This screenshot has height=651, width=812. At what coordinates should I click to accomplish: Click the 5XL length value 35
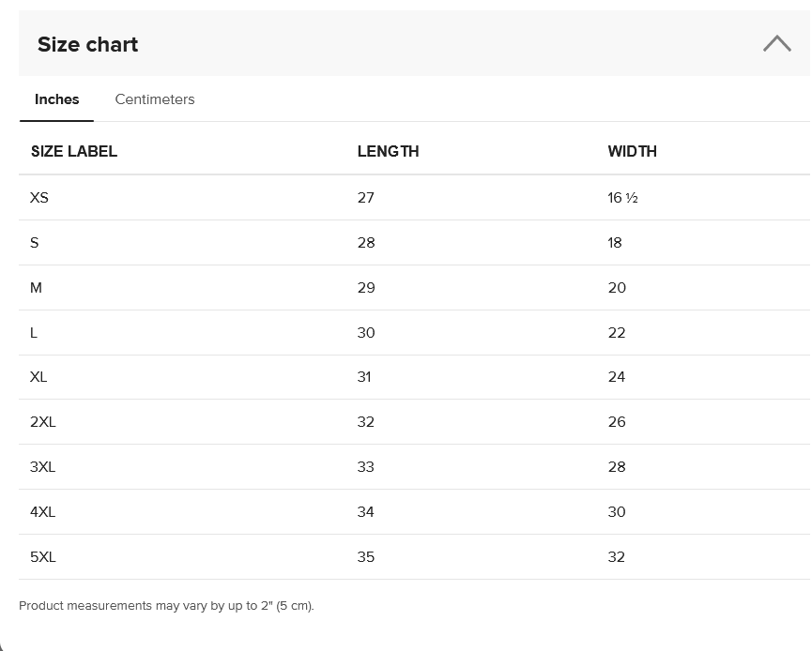(x=366, y=557)
